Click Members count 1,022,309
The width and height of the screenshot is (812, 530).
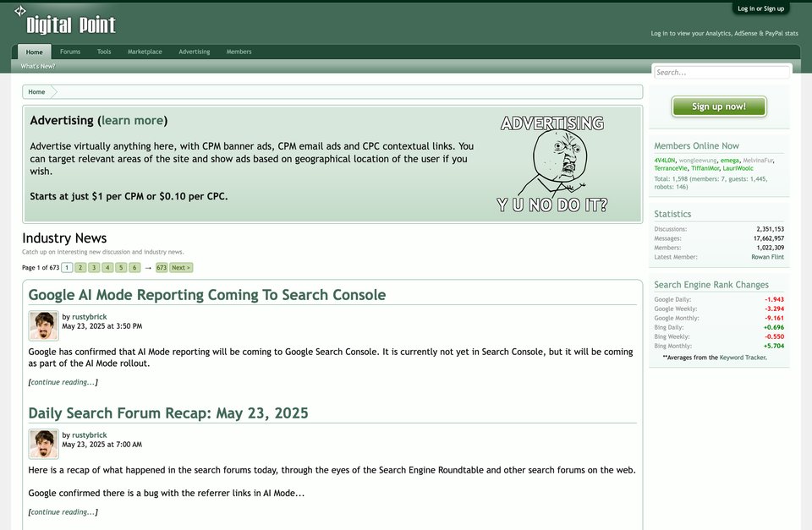[x=770, y=248]
